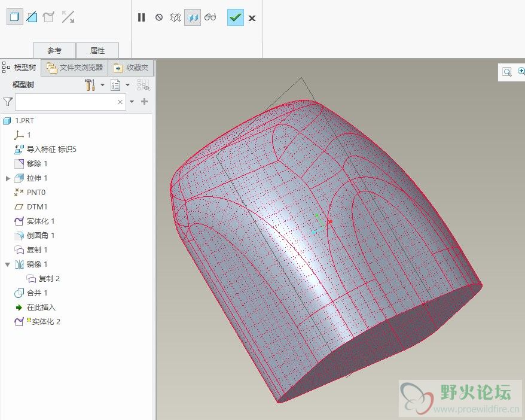Click the PNT0 point icon
Screen dimensions: 525x420
(x=19, y=192)
